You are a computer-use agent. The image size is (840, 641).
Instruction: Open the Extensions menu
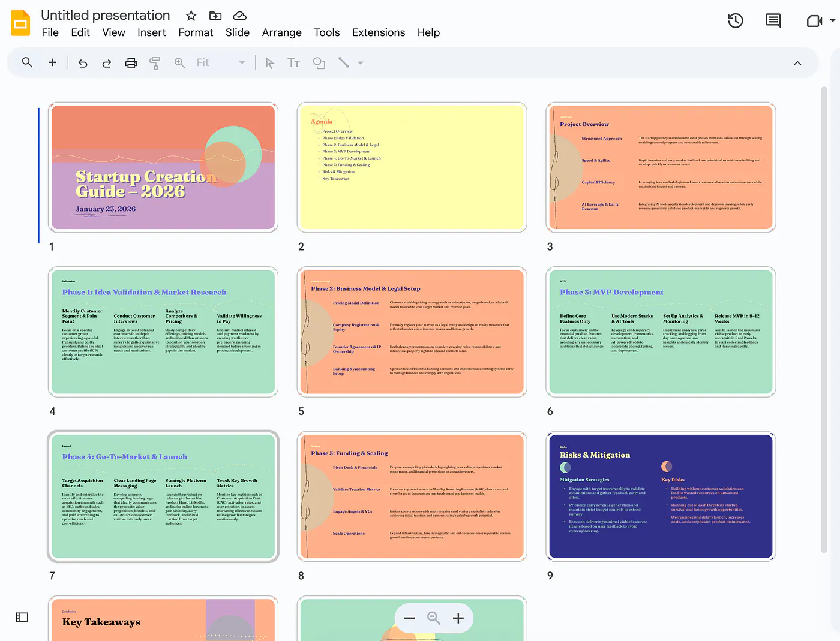click(x=379, y=32)
